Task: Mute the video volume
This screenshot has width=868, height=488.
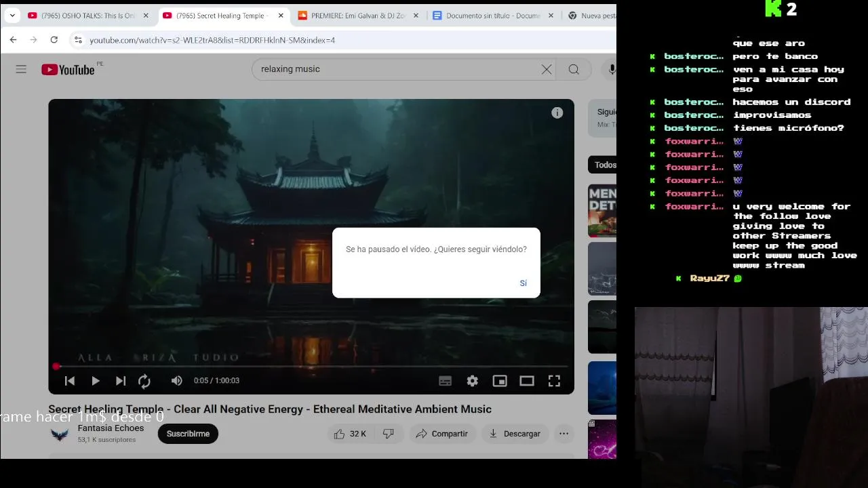Action: coord(177,381)
